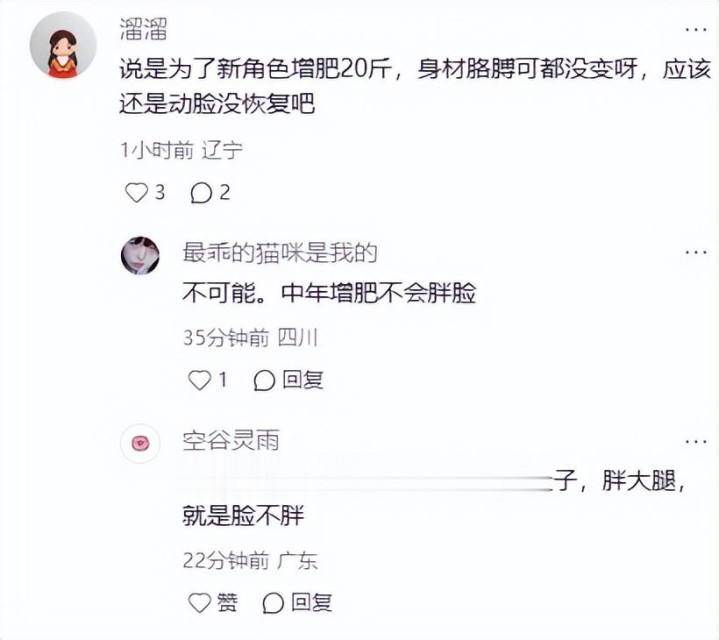Open 最乖的猫咪是我的's avatar

pos(141,255)
